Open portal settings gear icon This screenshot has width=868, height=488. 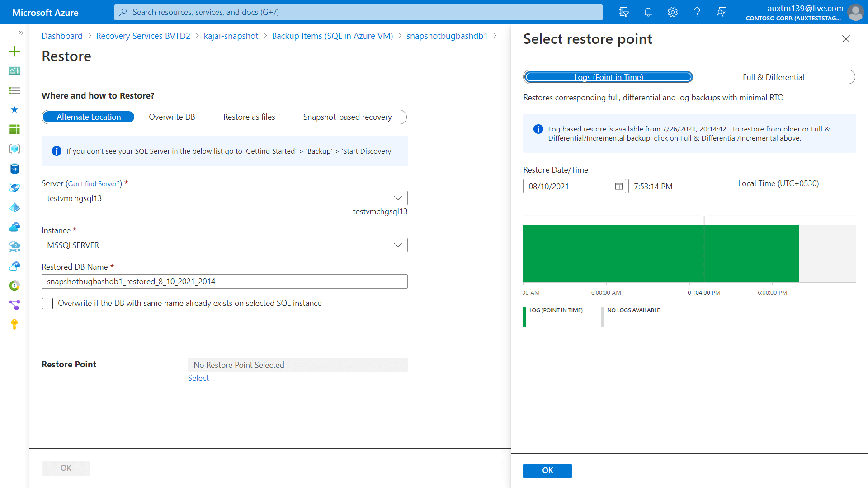pyautogui.click(x=673, y=12)
